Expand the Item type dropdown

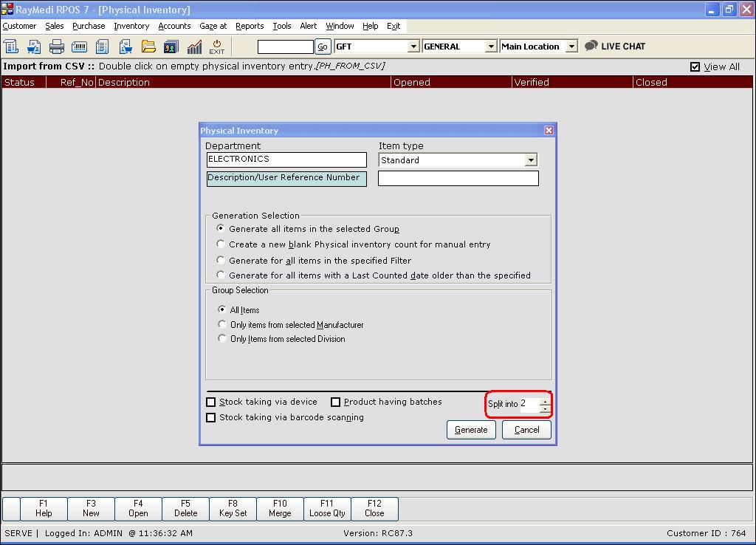point(530,160)
